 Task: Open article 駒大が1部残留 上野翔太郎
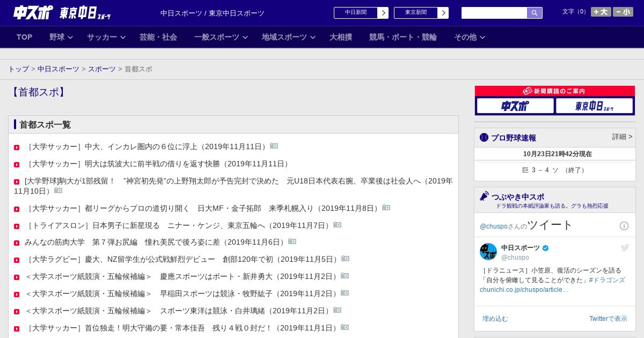point(233,186)
